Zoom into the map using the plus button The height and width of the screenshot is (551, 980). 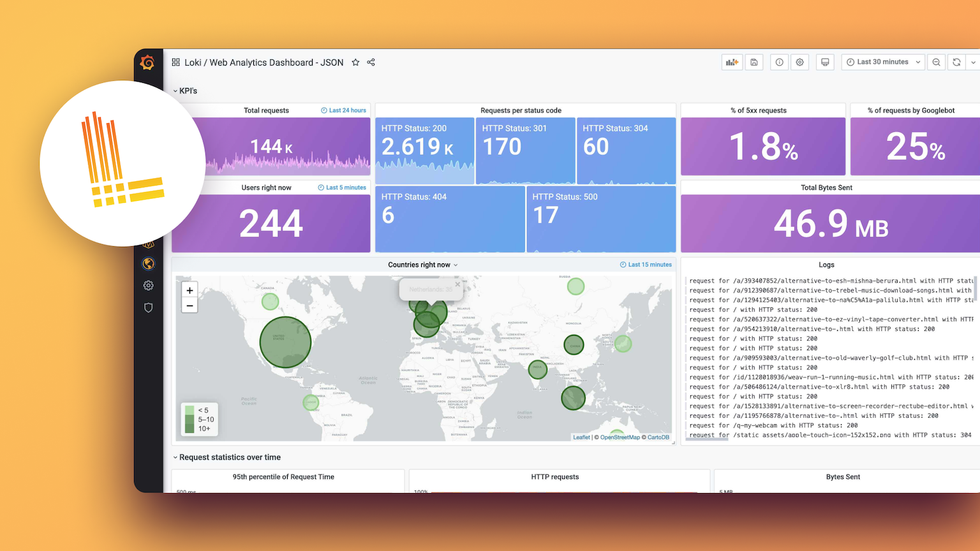(189, 290)
